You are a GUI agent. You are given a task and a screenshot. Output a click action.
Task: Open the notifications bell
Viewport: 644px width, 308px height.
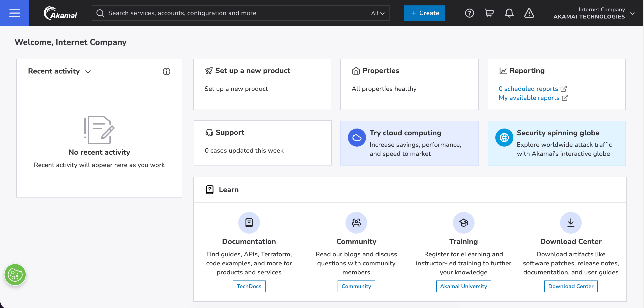pyautogui.click(x=509, y=13)
